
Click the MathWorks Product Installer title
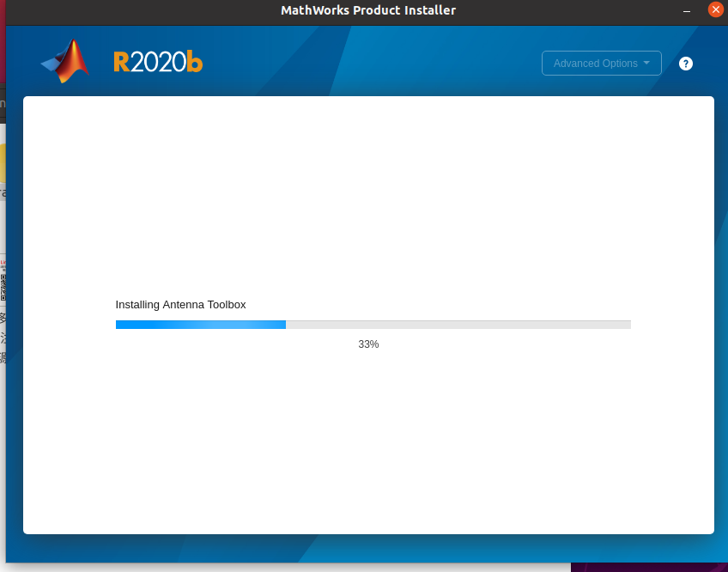(368, 10)
